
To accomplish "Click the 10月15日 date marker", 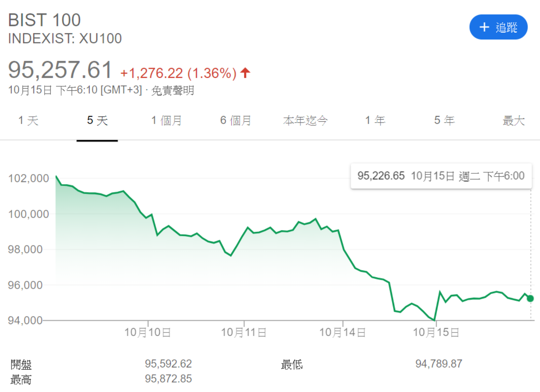I will (x=436, y=332).
